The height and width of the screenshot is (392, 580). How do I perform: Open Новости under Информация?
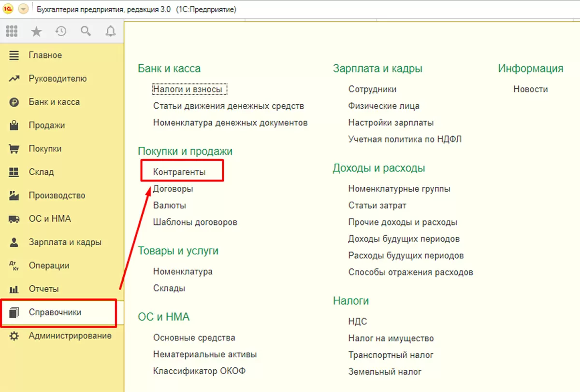(531, 89)
